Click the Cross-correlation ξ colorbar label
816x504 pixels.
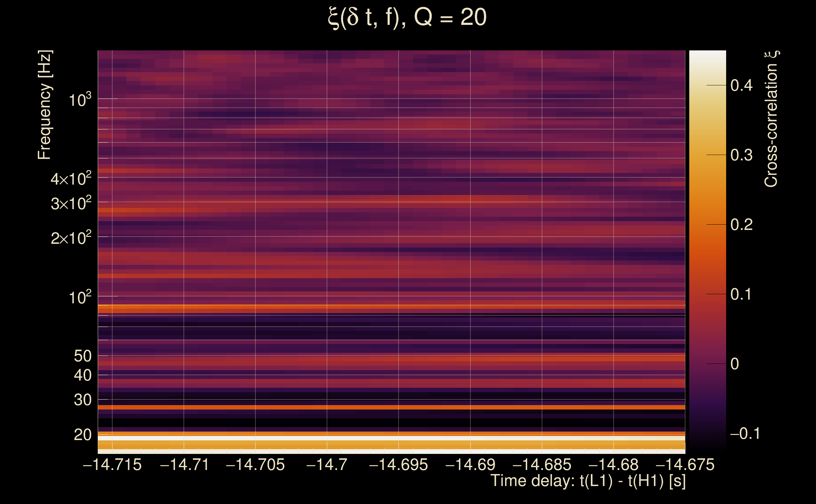[771, 119]
